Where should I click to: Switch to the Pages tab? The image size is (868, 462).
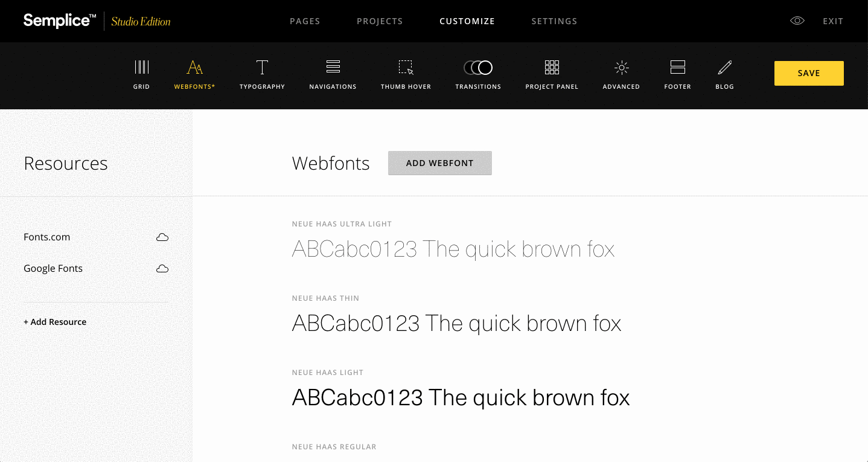pyautogui.click(x=305, y=21)
